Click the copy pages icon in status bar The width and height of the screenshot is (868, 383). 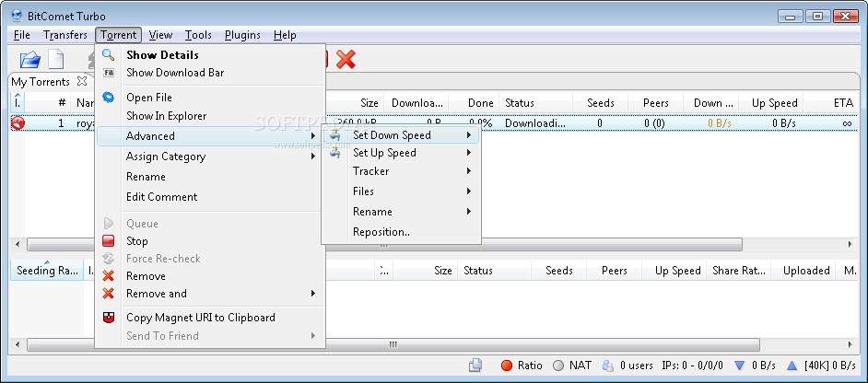point(475,365)
